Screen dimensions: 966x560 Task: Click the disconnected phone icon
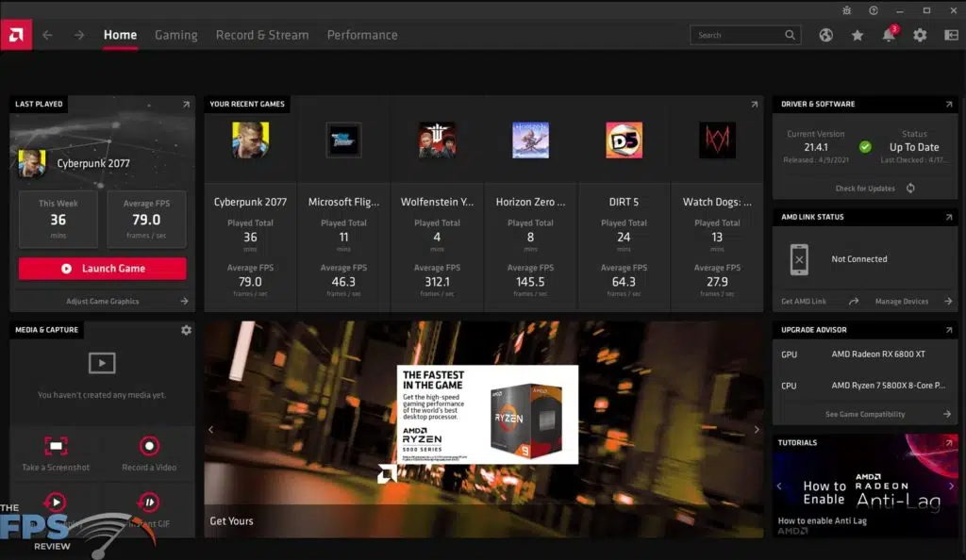[x=799, y=259]
